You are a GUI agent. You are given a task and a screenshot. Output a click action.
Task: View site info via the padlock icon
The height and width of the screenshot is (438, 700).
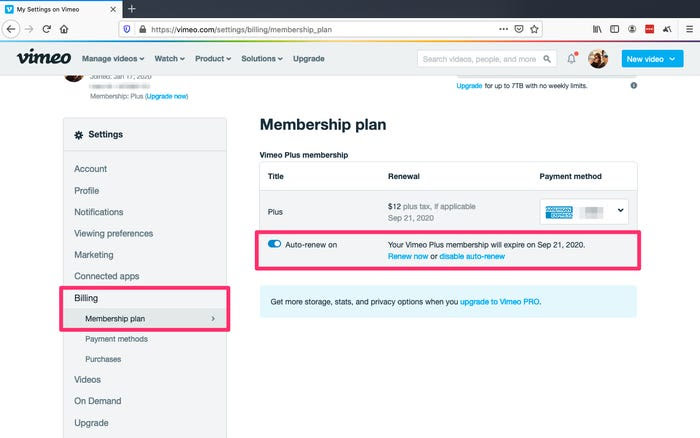(142, 29)
